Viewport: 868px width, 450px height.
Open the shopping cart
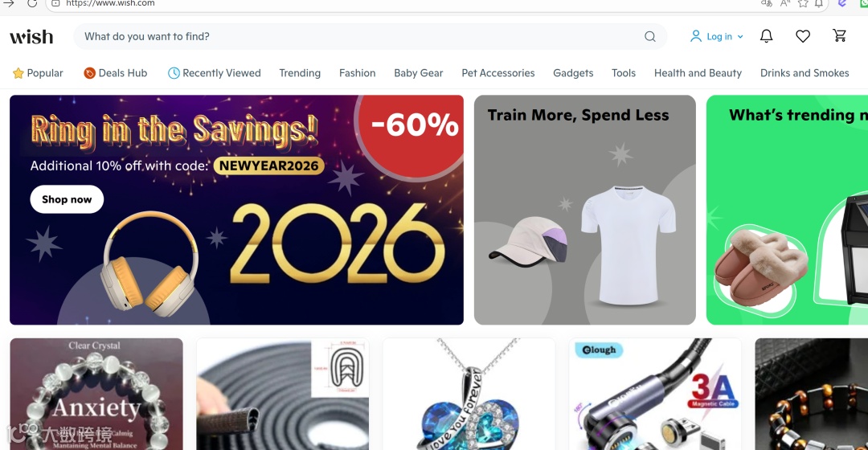(840, 35)
